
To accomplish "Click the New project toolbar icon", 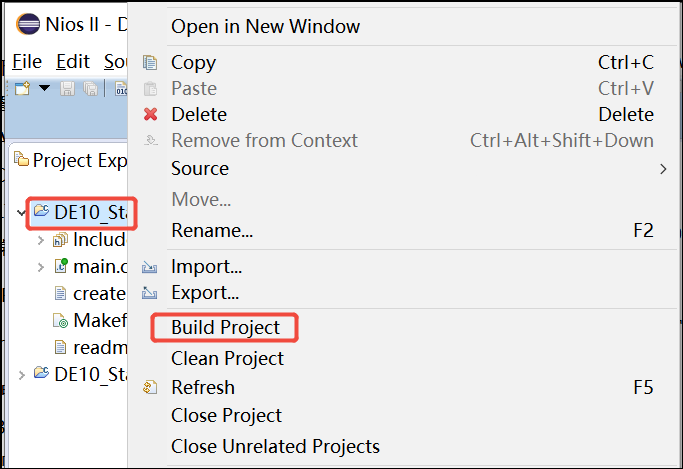I will 22,89.
